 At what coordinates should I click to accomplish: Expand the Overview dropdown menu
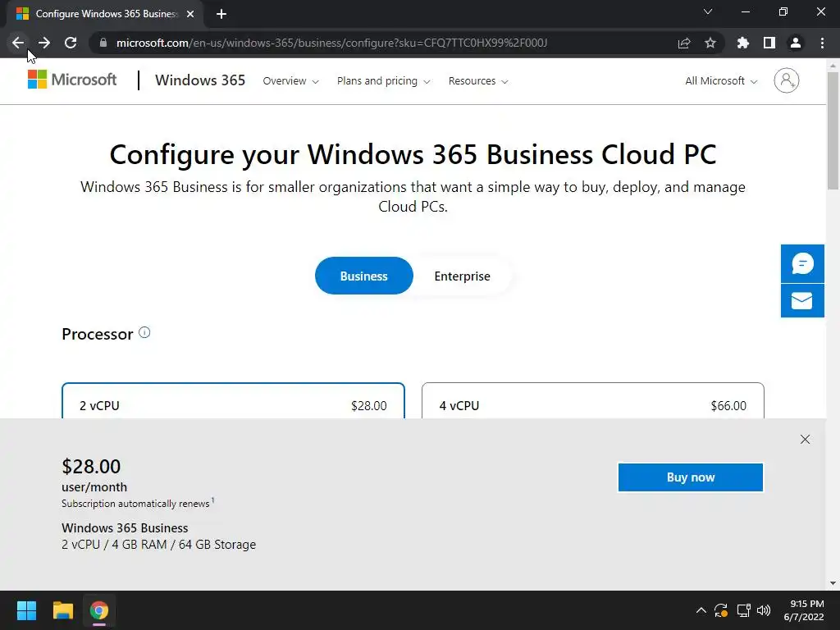coord(290,81)
